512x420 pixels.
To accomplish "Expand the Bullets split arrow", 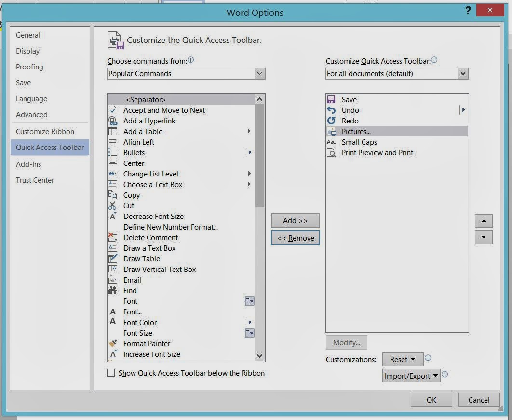I will point(250,152).
